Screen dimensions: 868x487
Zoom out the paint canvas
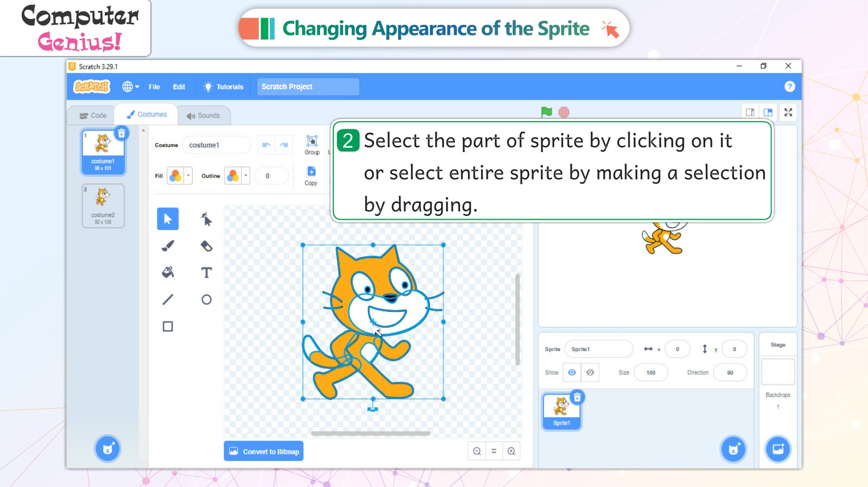pos(477,451)
